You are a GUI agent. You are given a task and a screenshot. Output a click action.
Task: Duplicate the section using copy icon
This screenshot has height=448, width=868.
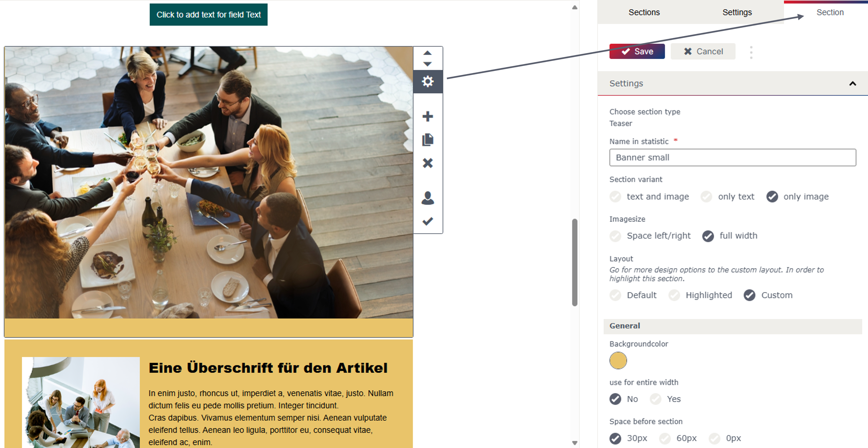click(427, 139)
